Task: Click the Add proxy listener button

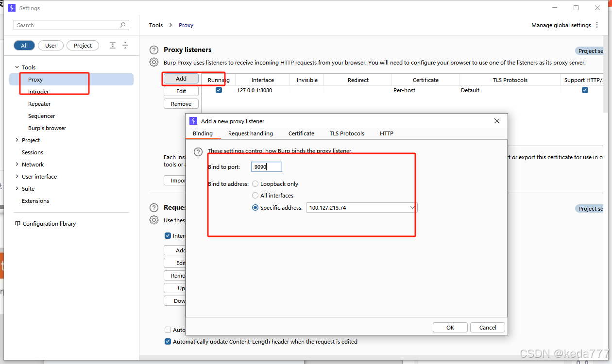Action: (x=181, y=79)
